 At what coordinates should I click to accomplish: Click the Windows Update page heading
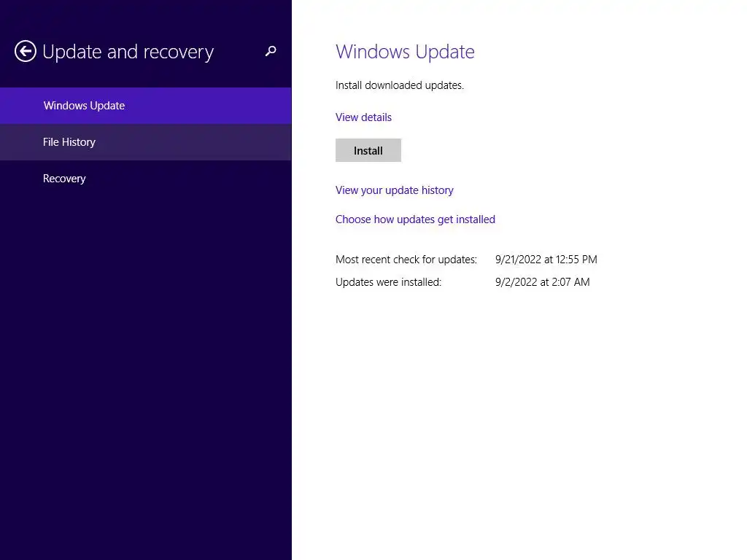click(x=405, y=52)
